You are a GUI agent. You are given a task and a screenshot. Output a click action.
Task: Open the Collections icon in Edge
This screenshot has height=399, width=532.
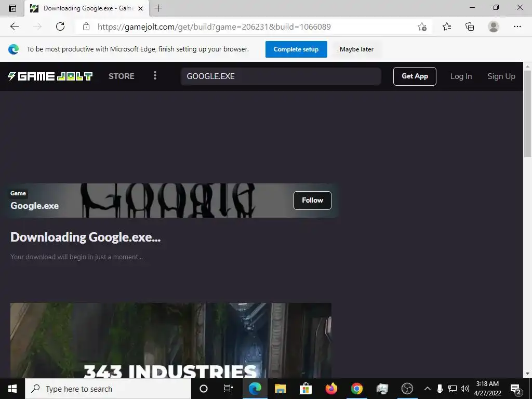point(470,26)
